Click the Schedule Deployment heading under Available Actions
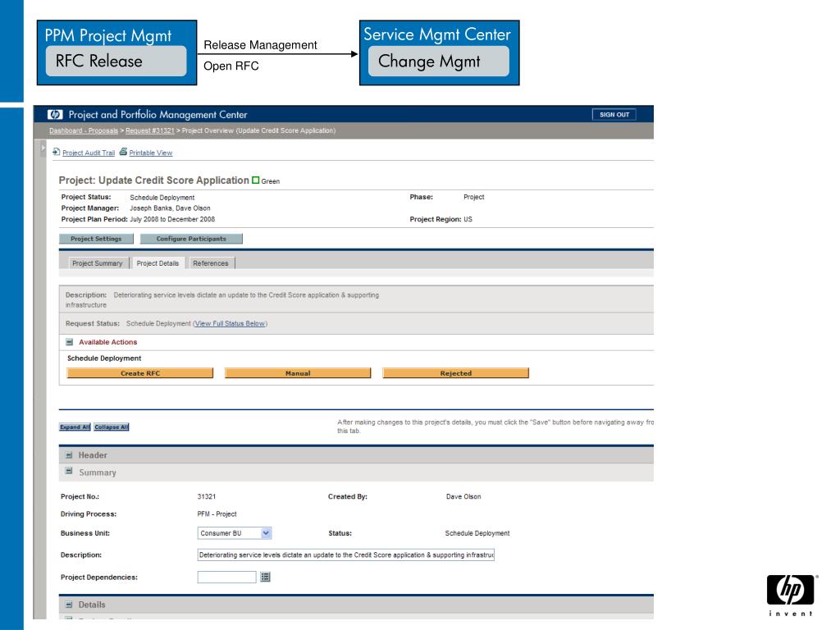The height and width of the screenshot is (630, 840). [x=104, y=358]
